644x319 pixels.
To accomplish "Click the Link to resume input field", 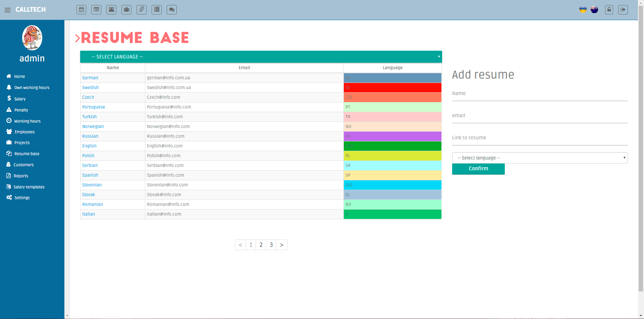I will (x=540, y=138).
